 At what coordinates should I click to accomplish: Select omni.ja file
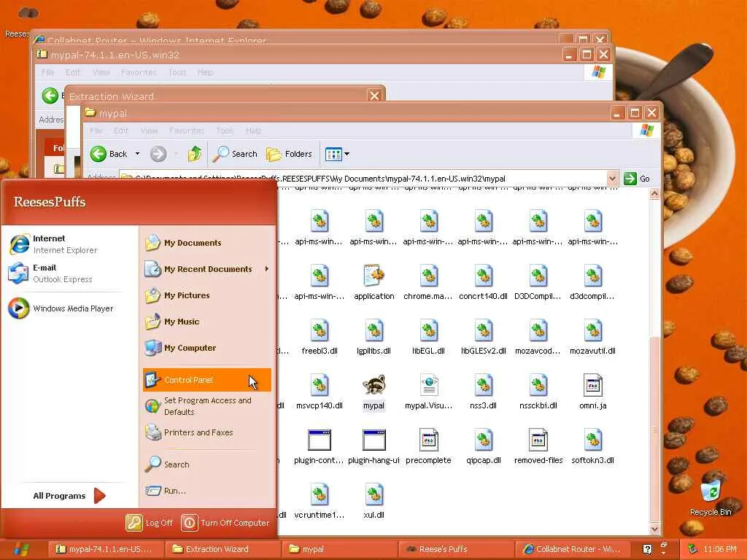click(592, 392)
